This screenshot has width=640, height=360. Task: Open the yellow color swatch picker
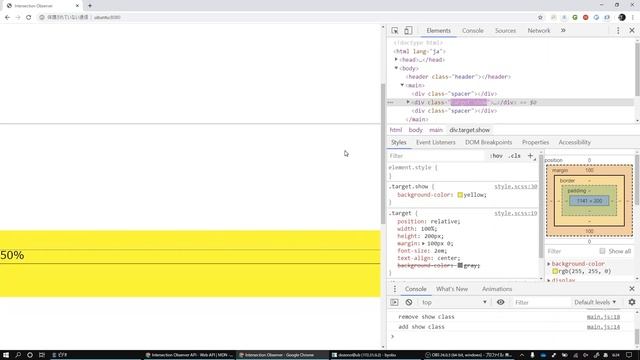click(x=460, y=195)
